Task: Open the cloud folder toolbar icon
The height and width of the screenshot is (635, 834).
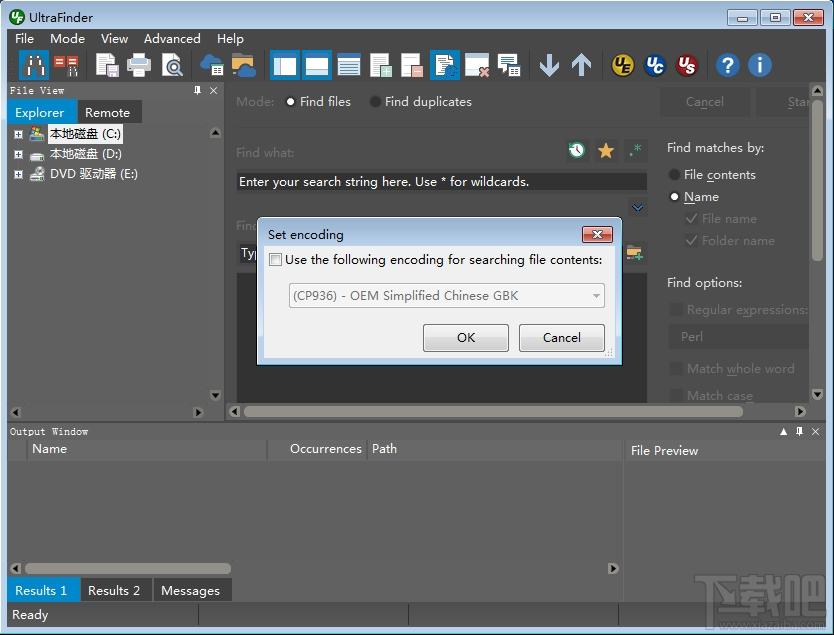Action: pyautogui.click(x=244, y=65)
